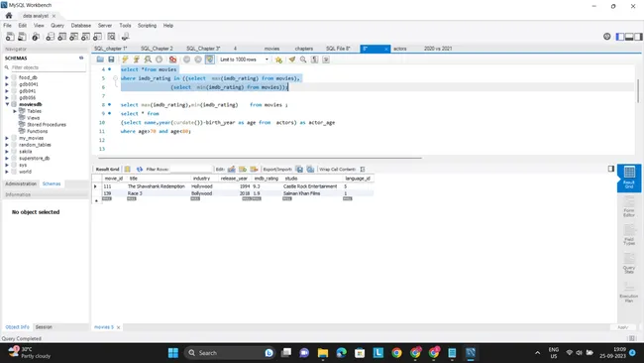Screen dimensions: 644x363
Task: Expand gdb056 schema
Action: 7,97
